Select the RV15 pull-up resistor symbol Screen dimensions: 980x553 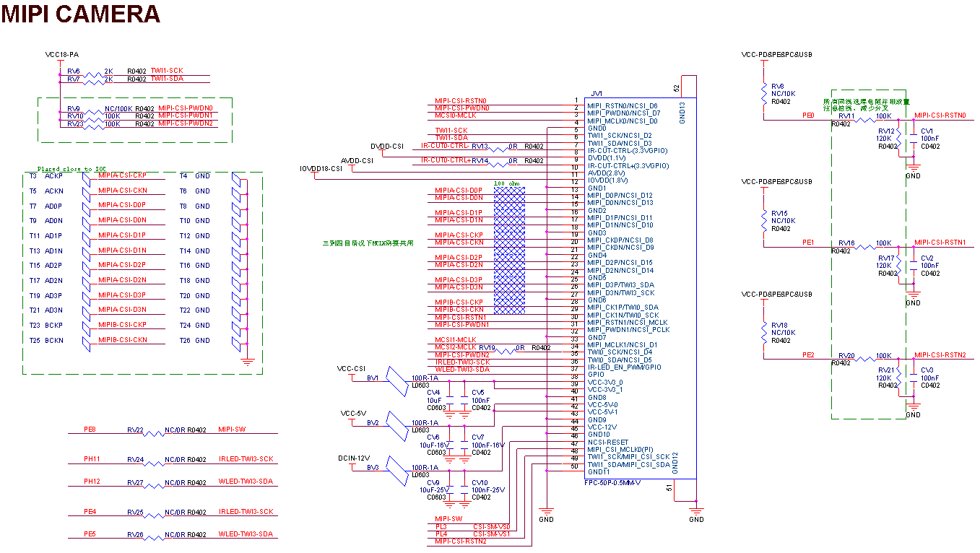[x=763, y=221]
